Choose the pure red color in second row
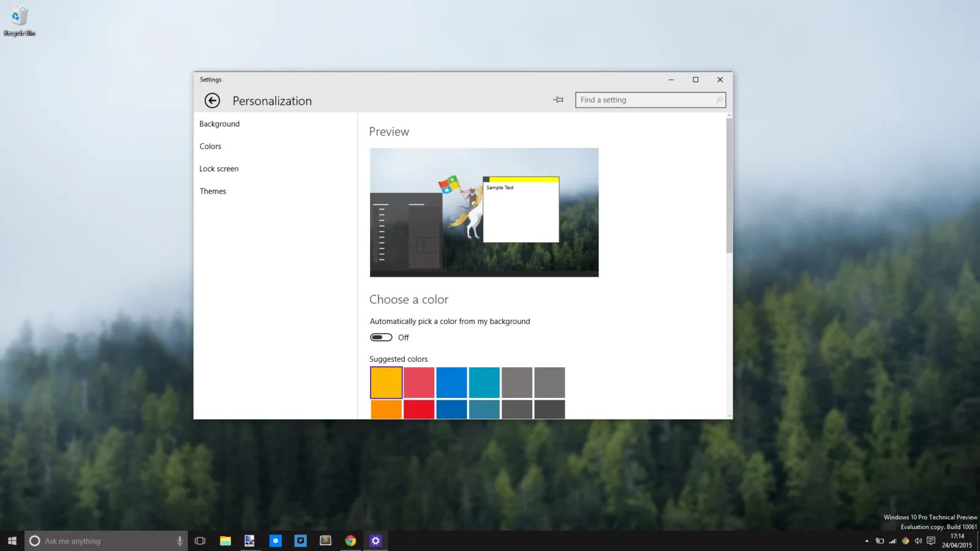 pyautogui.click(x=419, y=410)
